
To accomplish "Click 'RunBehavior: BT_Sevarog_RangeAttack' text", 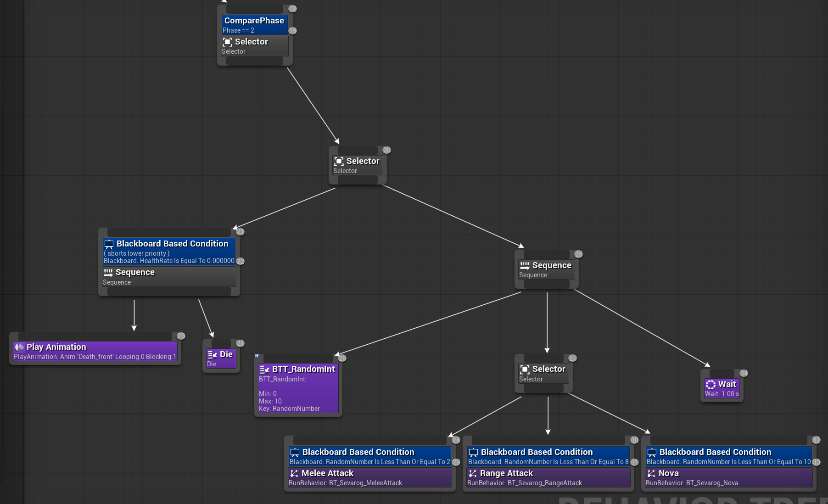I will click(525, 483).
